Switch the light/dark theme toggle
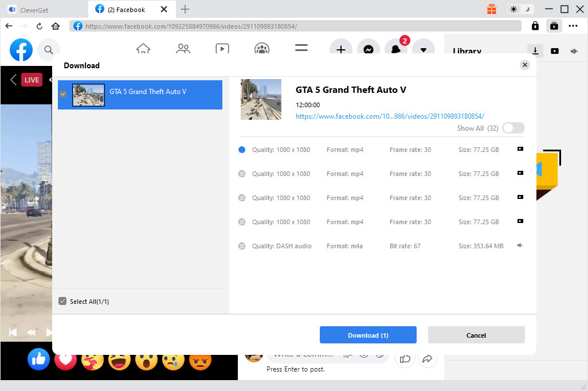588x391 pixels. click(520, 9)
